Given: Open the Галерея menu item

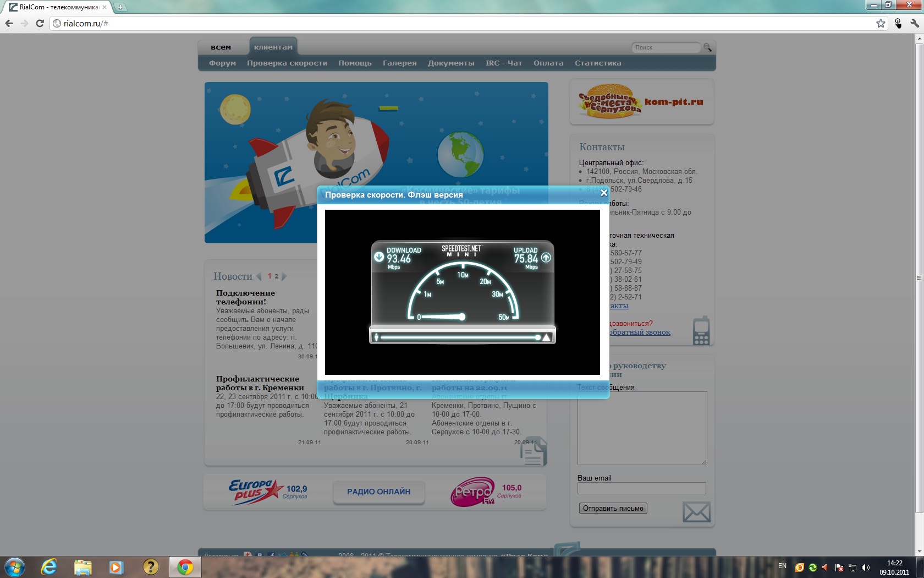Looking at the screenshot, I should [400, 63].
